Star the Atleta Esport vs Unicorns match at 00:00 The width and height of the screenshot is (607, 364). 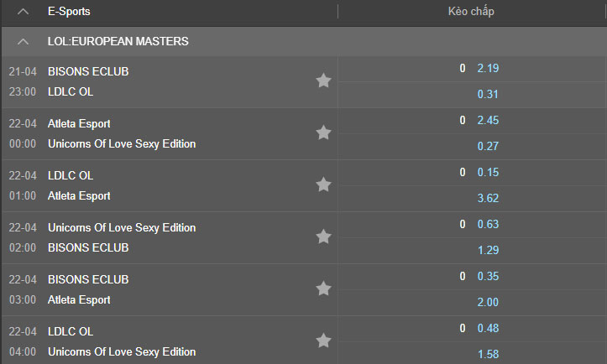(323, 133)
